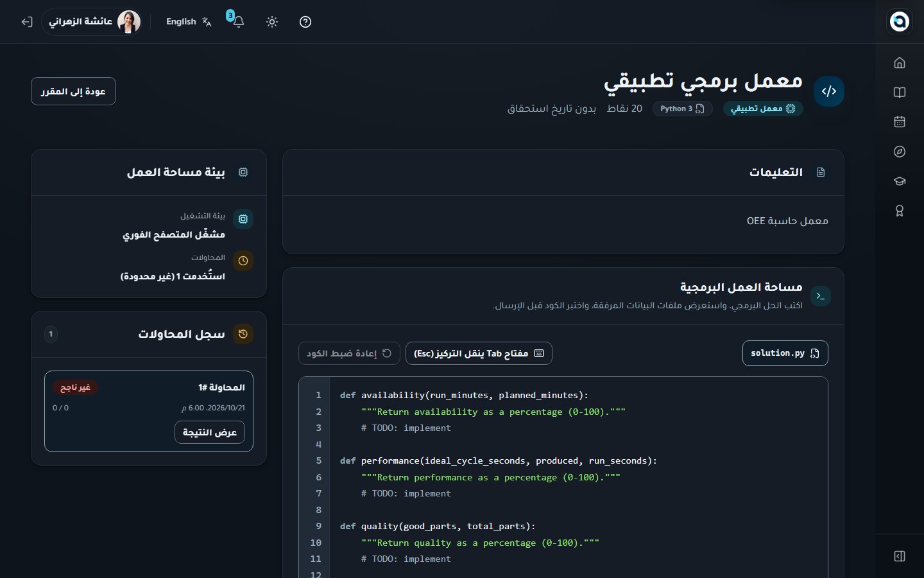This screenshot has width=924, height=578.
Task: Open notifications bell with badge 3
Action: point(237,21)
